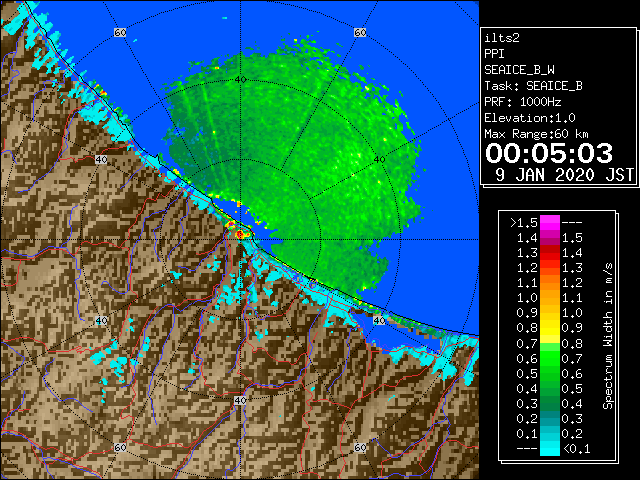The height and width of the screenshot is (480, 640).
Task: Click the 'ilts2' radar site label
Action: pyautogui.click(x=502, y=38)
